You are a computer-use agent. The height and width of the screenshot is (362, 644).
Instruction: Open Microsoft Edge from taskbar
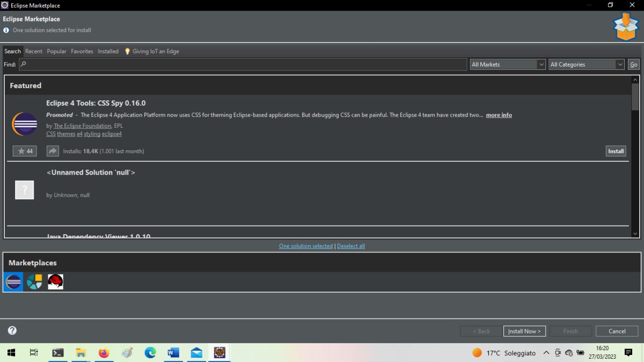pyautogui.click(x=150, y=352)
